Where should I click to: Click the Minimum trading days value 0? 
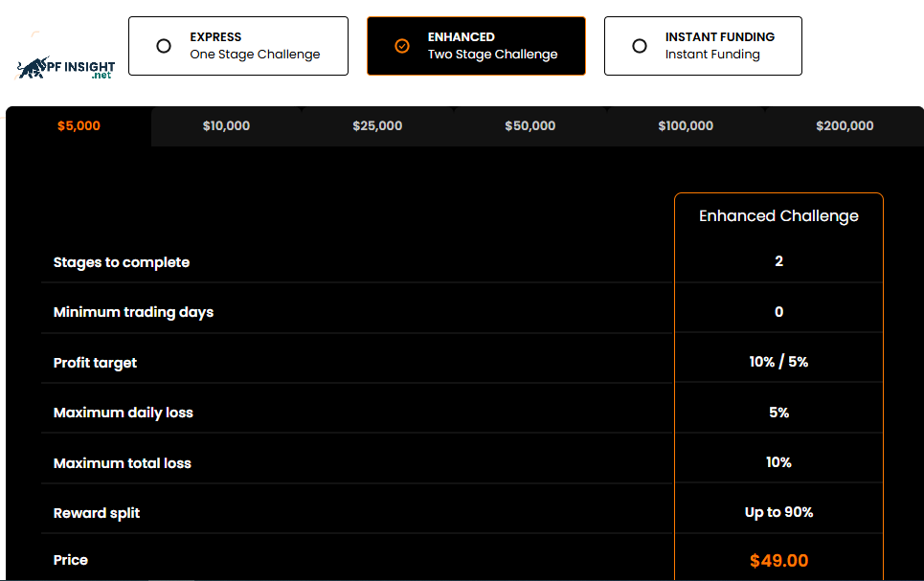[x=779, y=312]
